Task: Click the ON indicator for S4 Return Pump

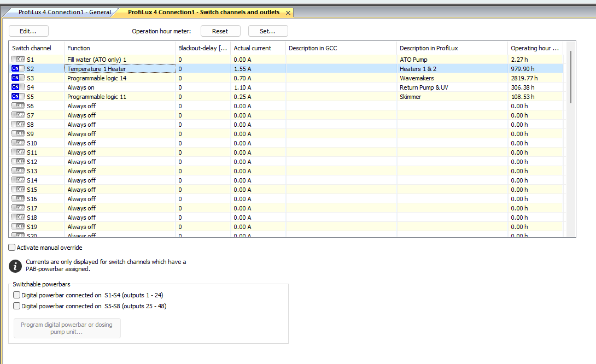Action: 18,87
